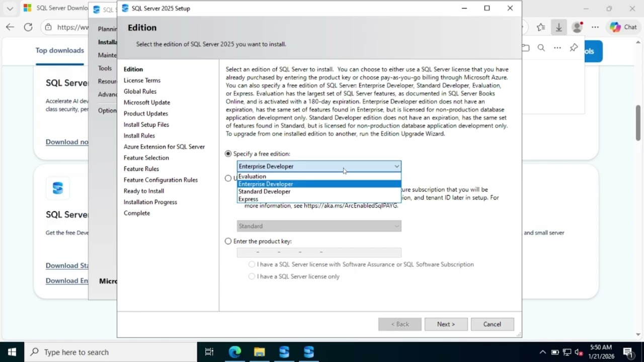Open Copilot Chat in the browser

(x=623, y=27)
